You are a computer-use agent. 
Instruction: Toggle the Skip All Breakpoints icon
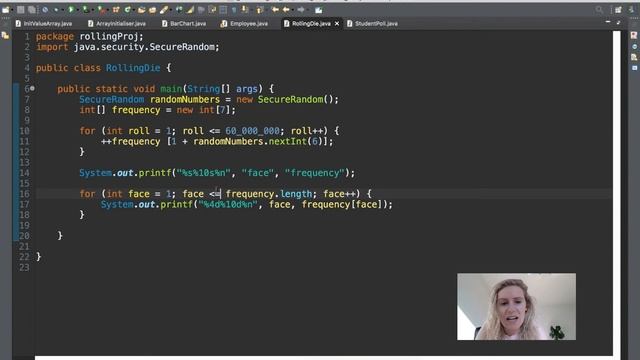44,10
